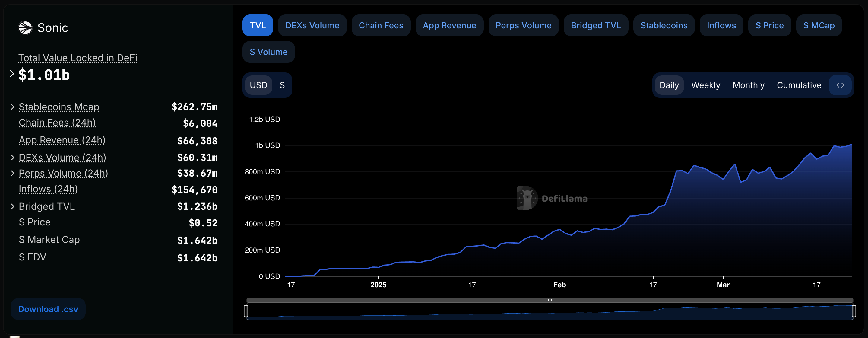This screenshot has height=338, width=868.
Task: Click the embed code brackets icon
Action: tap(840, 85)
